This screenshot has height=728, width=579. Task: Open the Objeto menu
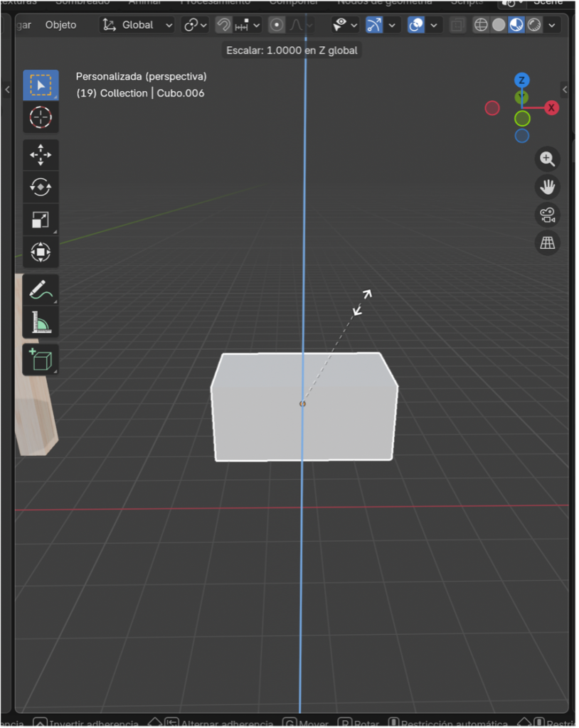60,25
